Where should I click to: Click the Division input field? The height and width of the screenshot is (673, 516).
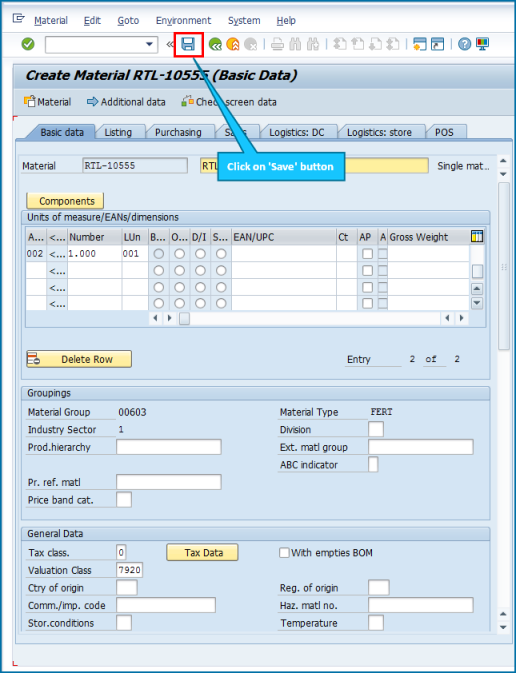[376, 429]
